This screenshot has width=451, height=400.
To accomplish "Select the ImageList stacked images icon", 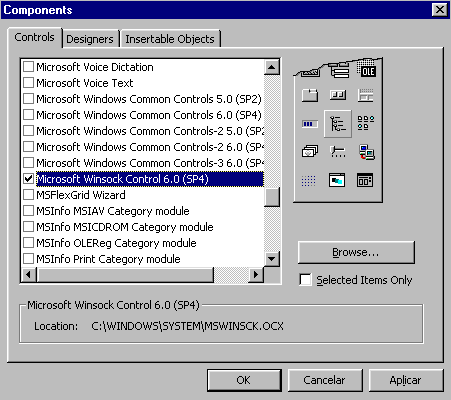I will tap(310, 152).
